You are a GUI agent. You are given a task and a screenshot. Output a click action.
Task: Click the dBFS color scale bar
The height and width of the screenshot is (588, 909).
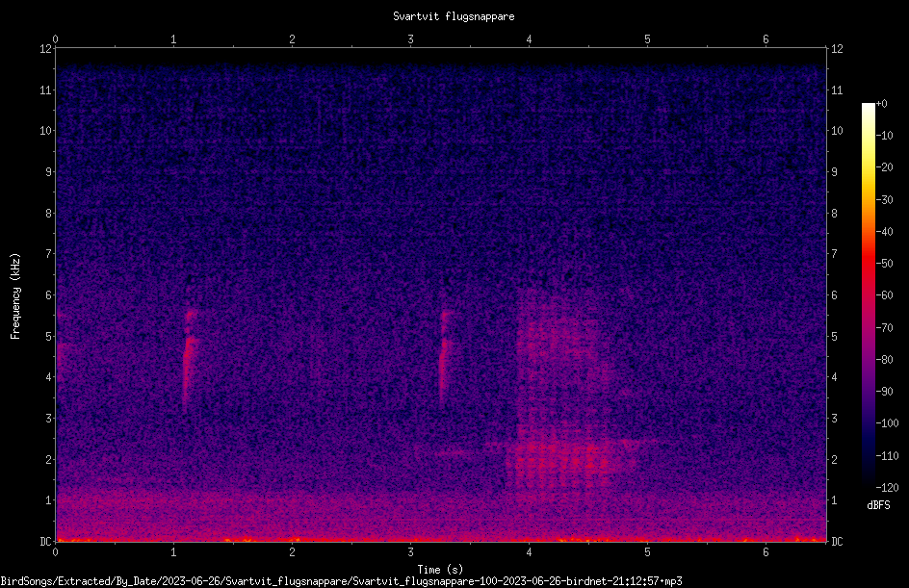868,294
